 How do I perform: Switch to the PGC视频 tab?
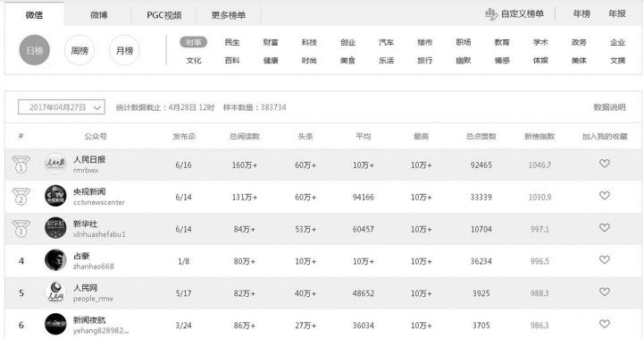(x=164, y=15)
